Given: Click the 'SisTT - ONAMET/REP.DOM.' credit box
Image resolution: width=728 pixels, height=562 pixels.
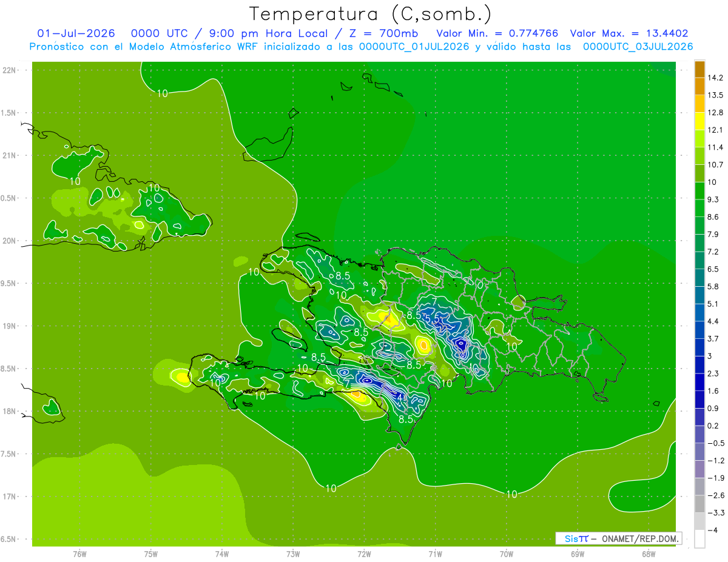Looking at the screenshot, I should click(619, 538).
